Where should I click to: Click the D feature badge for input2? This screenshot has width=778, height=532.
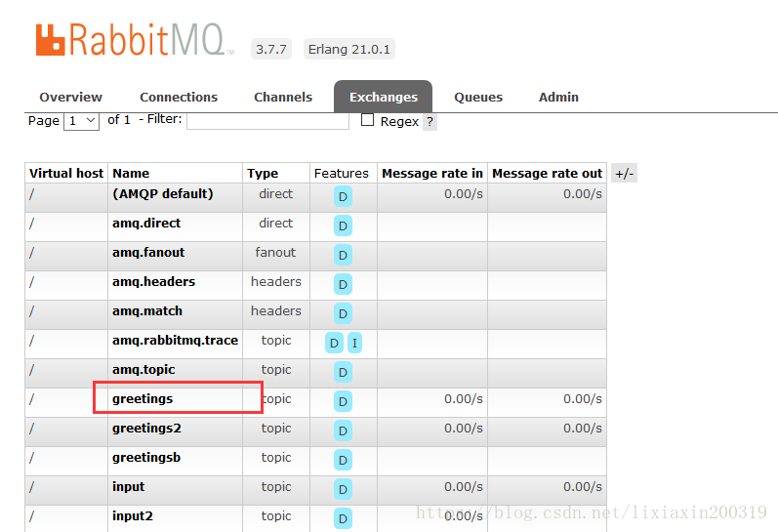coord(343,518)
